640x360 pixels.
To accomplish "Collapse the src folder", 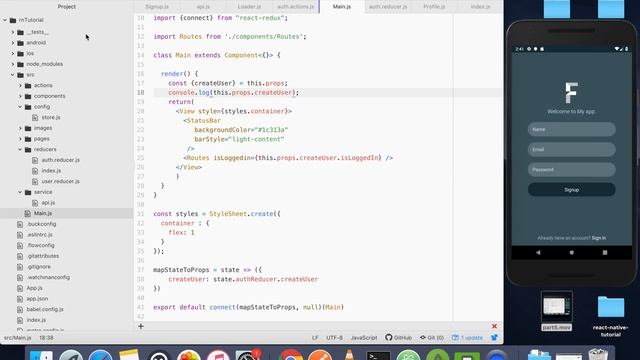I will pos(13,75).
